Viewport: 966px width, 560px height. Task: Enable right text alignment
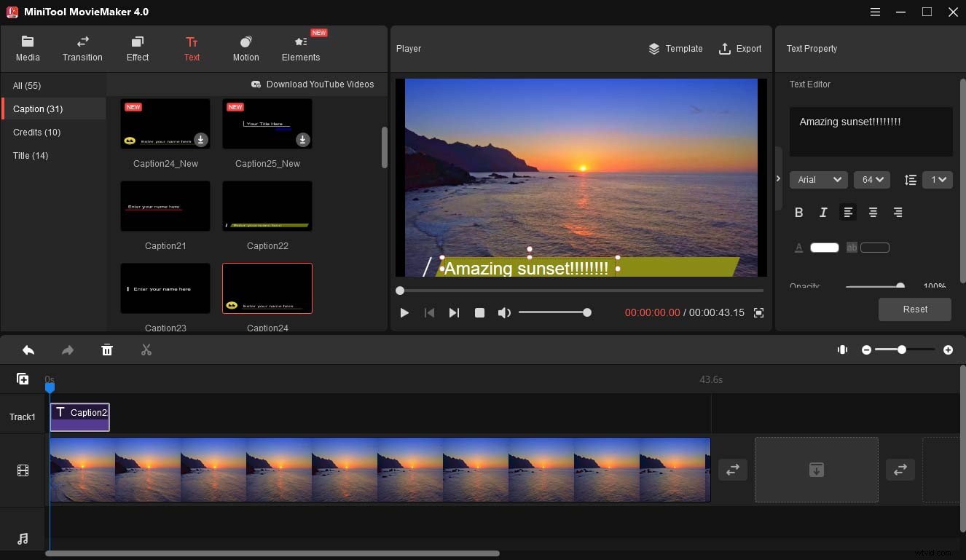pyautogui.click(x=898, y=212)
